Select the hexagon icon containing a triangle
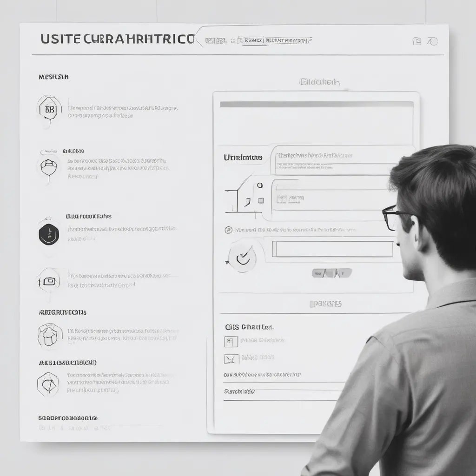Viewport: 476px width, 476px height. (48, 383)
